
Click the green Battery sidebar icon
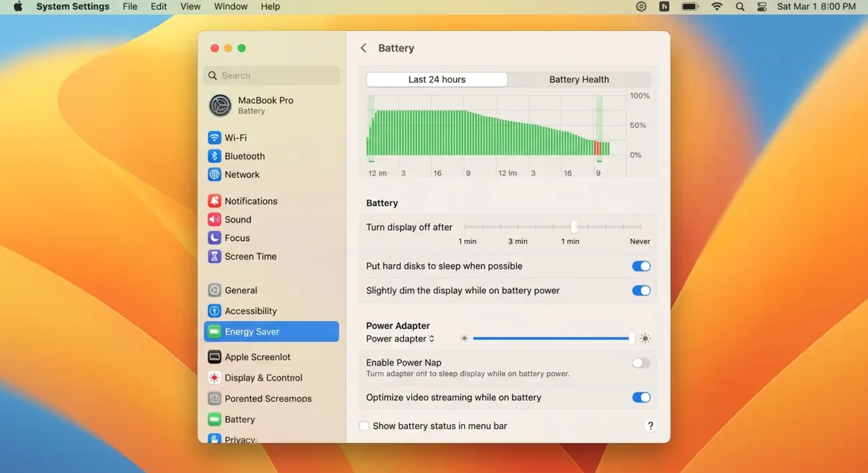click(x=214, y=420)
